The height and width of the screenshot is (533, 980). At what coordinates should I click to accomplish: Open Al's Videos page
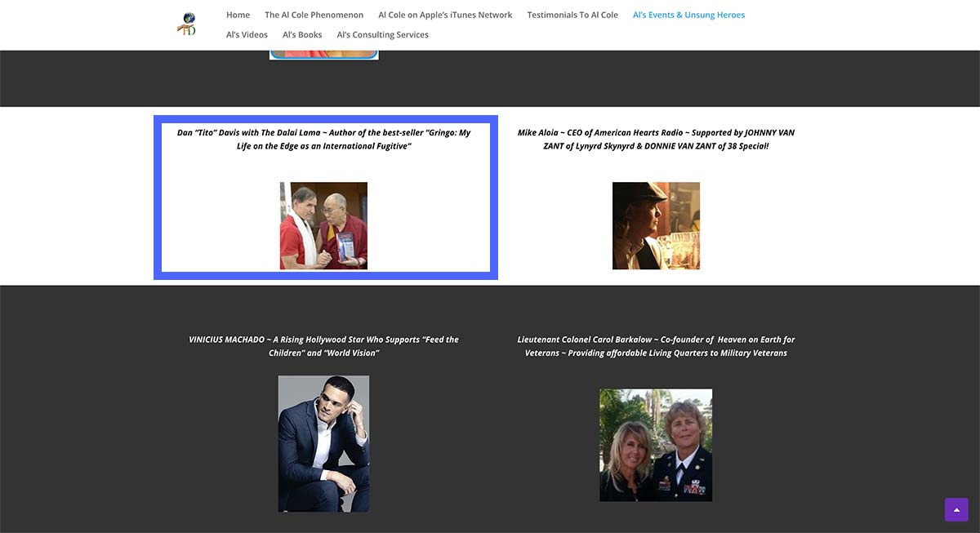[x=247, y=35]
